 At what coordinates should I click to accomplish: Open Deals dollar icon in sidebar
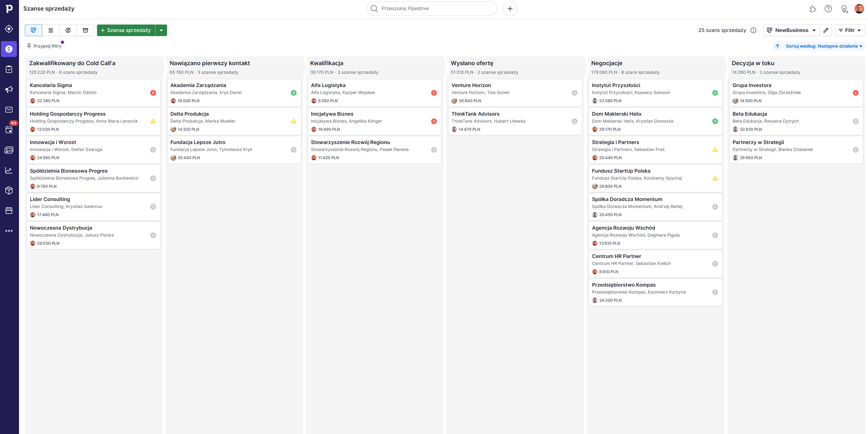[9, 49]
